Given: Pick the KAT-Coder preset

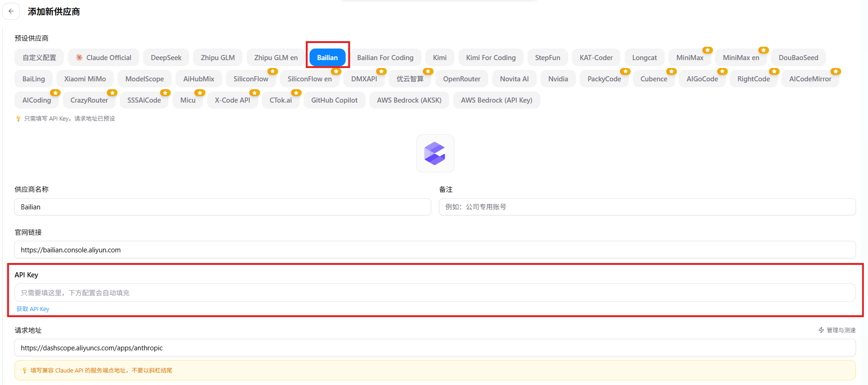Looking at the screenshot, I should click(596, 58).
